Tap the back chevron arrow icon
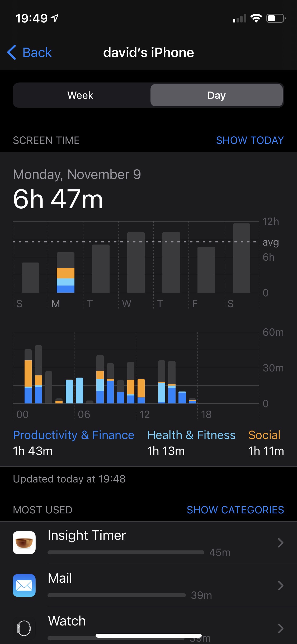 point(12,52)
